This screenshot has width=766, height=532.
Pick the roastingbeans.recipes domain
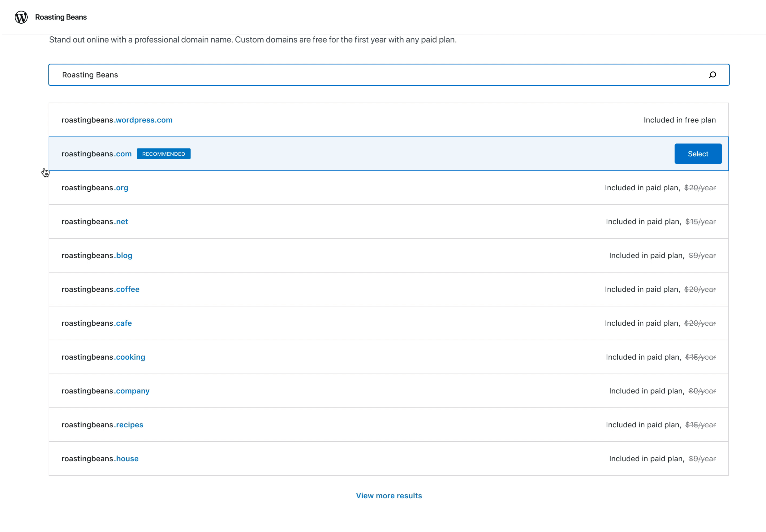[102, 425]
